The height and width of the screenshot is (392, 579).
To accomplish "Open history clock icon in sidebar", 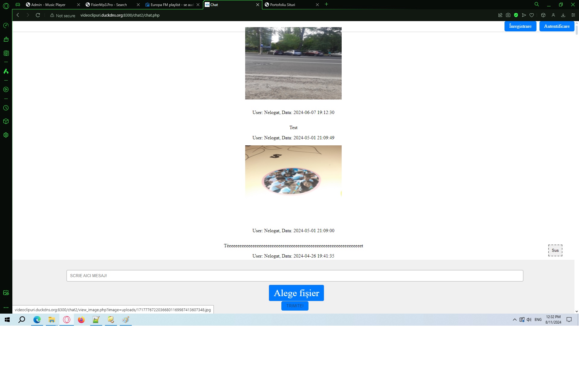I will [6, 108].
